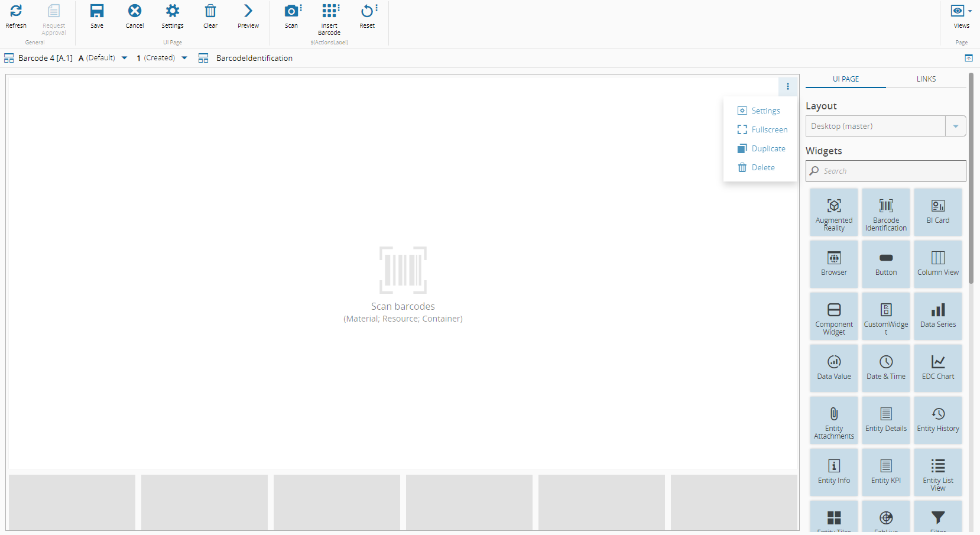Viewport: 980px width, 535px height.
Task: Choose the Entity History widget
Action: point(937,420)
